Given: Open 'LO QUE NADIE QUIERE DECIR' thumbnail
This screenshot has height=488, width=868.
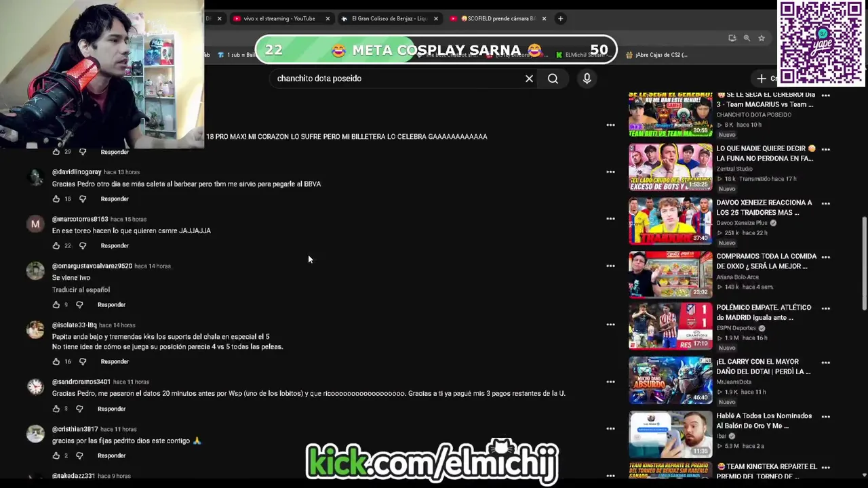Looking at the screenshot, I should [x=670, y=167].
